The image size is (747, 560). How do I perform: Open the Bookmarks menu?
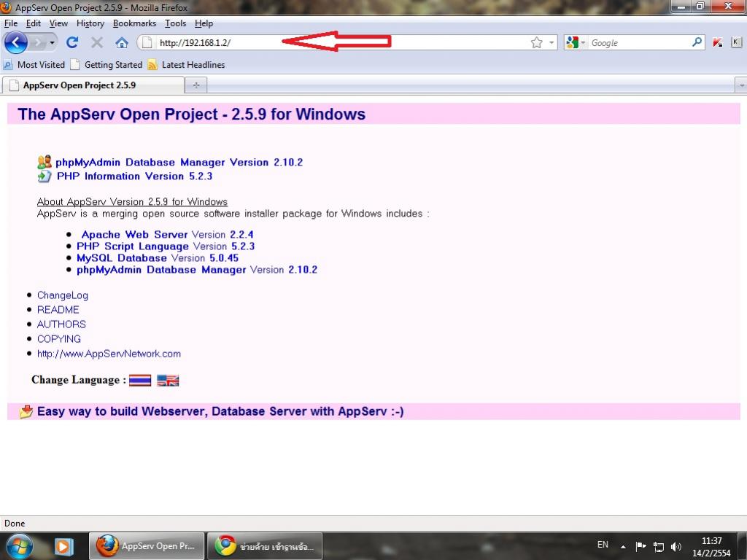click(x=134, y=23)
